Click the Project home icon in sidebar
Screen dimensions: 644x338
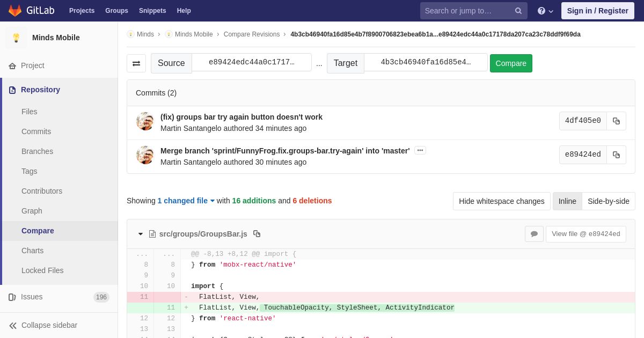[12, 65]
